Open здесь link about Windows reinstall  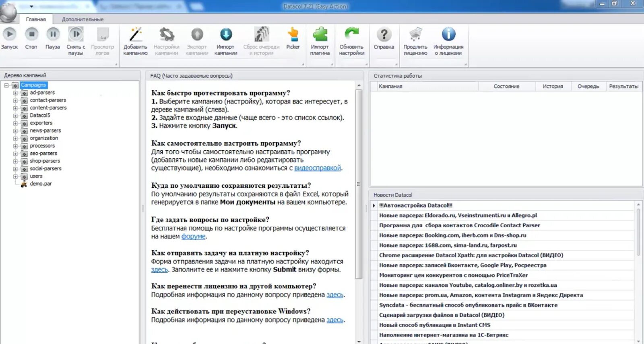coord(335,320)
